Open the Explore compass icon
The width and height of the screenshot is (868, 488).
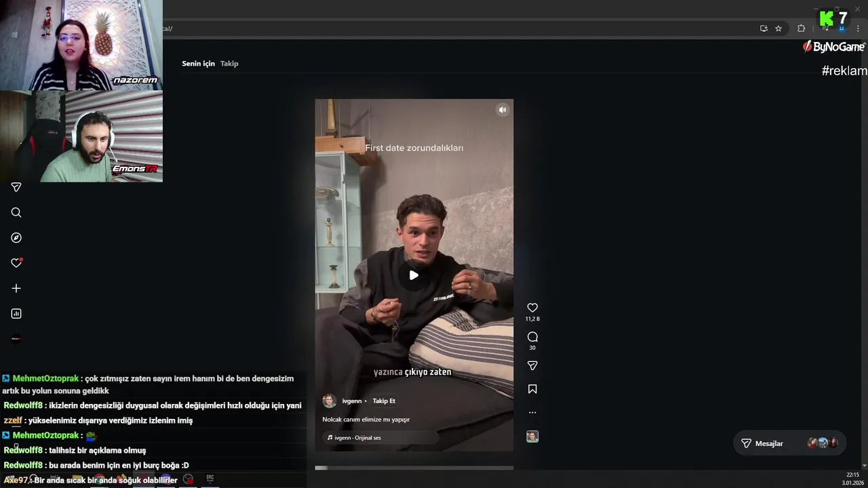(16, 238)
